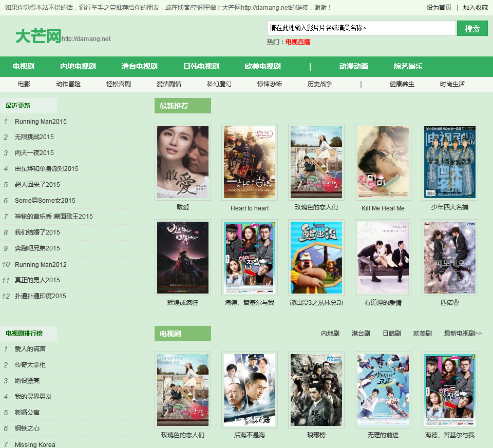Open the 电视剧 navigation menu item
The height and width of the screenshot is (448, 493).
point(24,66)
